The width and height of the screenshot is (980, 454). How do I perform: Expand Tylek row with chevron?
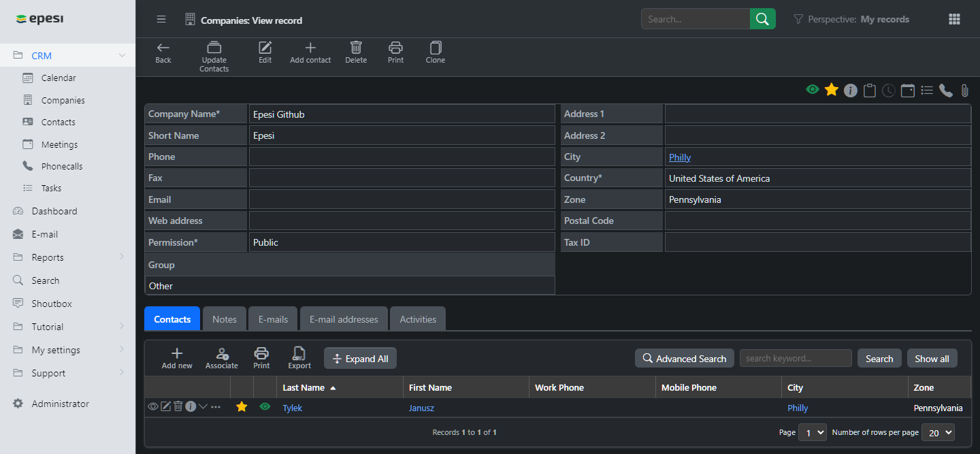(x=203, y=406)
